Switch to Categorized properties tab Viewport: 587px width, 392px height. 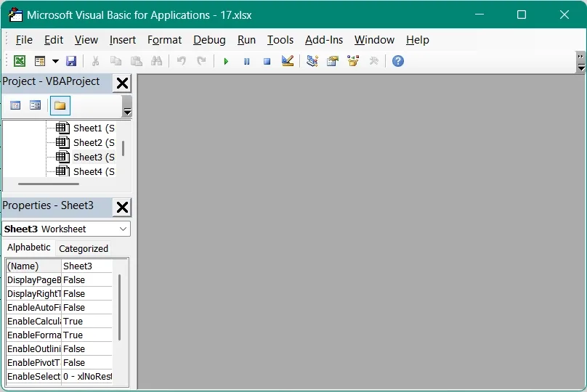[84, 249]
